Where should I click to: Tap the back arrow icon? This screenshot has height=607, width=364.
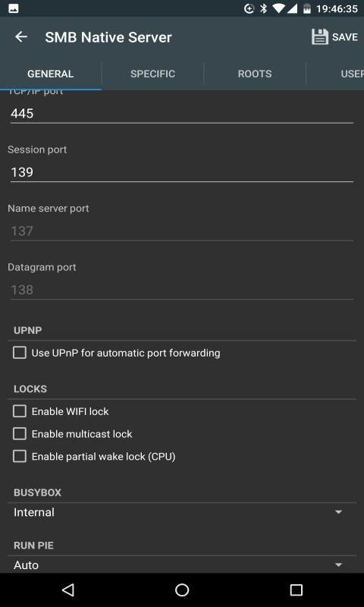(21, 37)
